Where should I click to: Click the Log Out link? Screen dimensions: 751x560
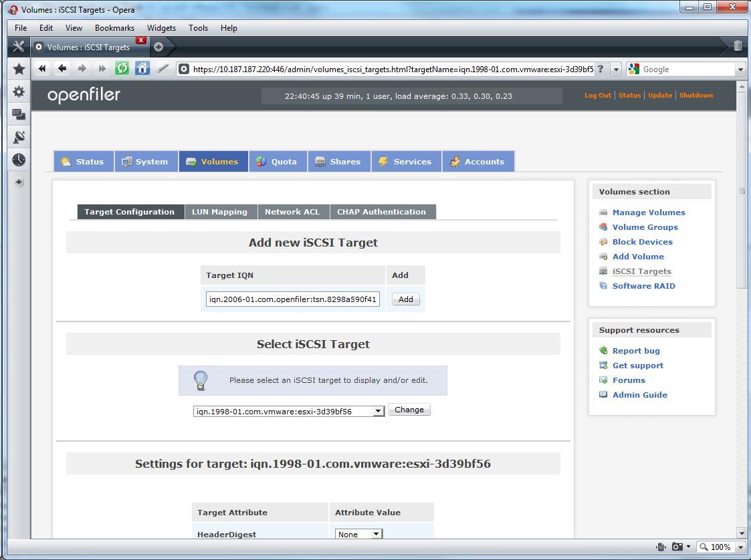pos(597,96)
